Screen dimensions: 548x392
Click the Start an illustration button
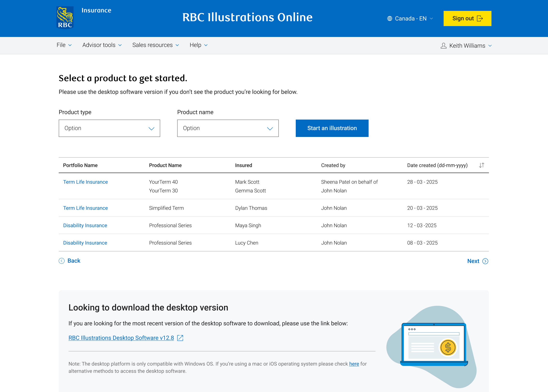point(332,128)
